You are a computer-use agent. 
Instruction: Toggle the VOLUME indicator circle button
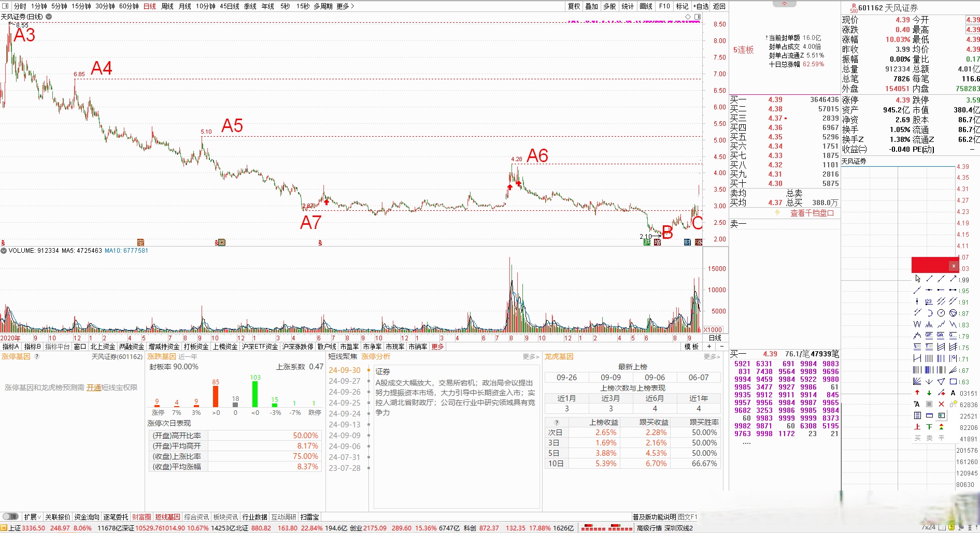pos(4,251)
